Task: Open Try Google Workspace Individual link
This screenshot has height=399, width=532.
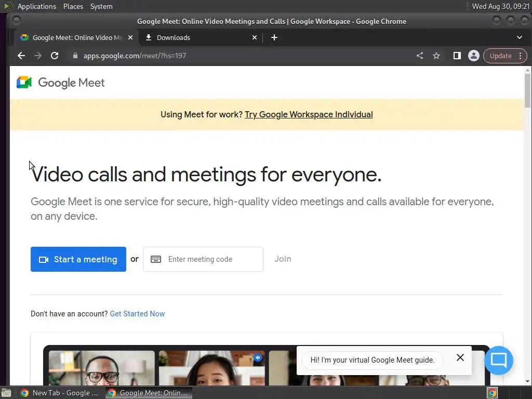Action: (x=309, y=115)
